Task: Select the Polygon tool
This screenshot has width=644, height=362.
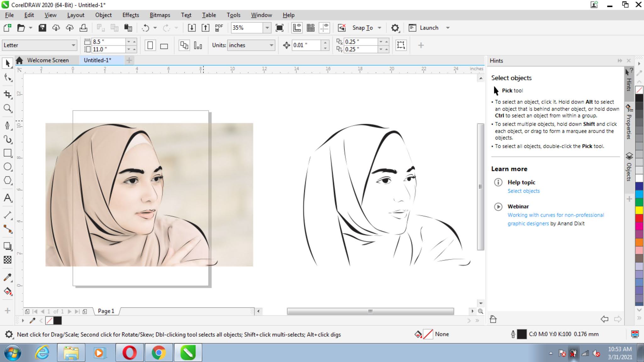Action: coord(8,180)
